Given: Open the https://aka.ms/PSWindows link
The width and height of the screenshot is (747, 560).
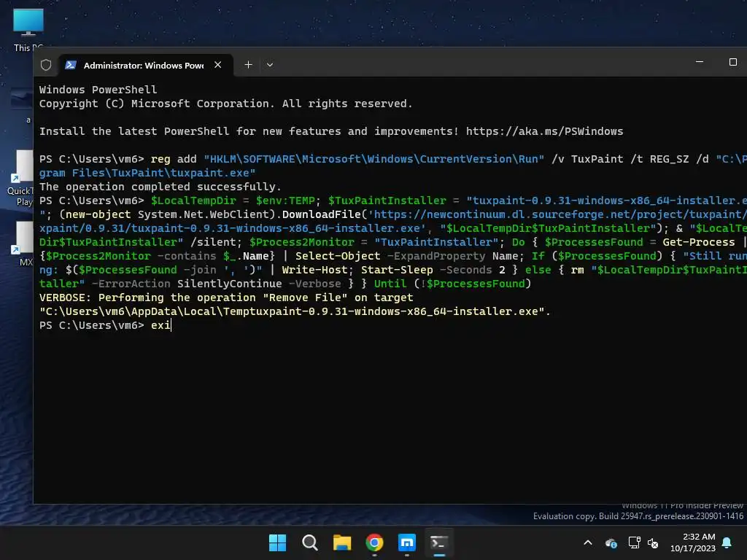Looking at the screenshot, I should pos(544,131).
